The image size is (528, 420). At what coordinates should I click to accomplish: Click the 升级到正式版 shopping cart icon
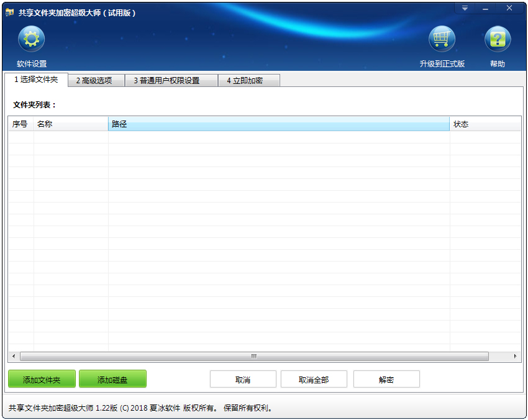442,39
